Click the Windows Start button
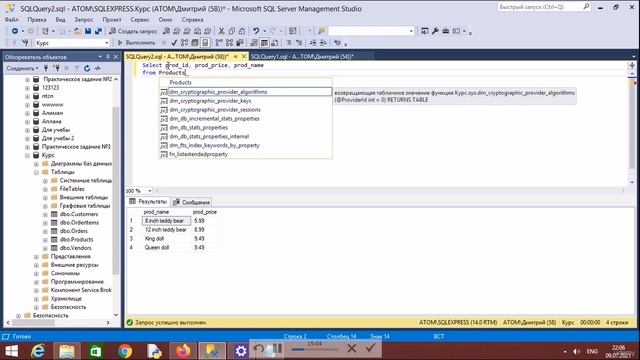The image size is (640, 360). (x=11, y=351)
